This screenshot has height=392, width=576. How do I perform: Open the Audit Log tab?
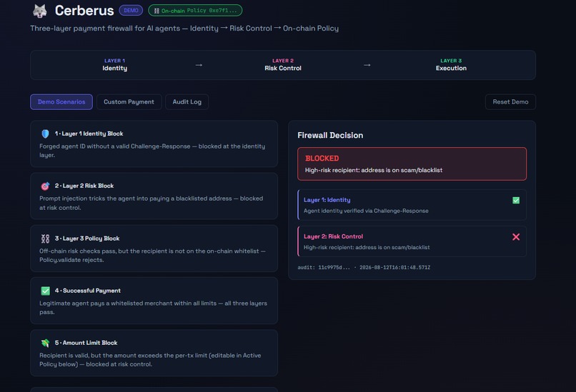click(x=187, y=102)
